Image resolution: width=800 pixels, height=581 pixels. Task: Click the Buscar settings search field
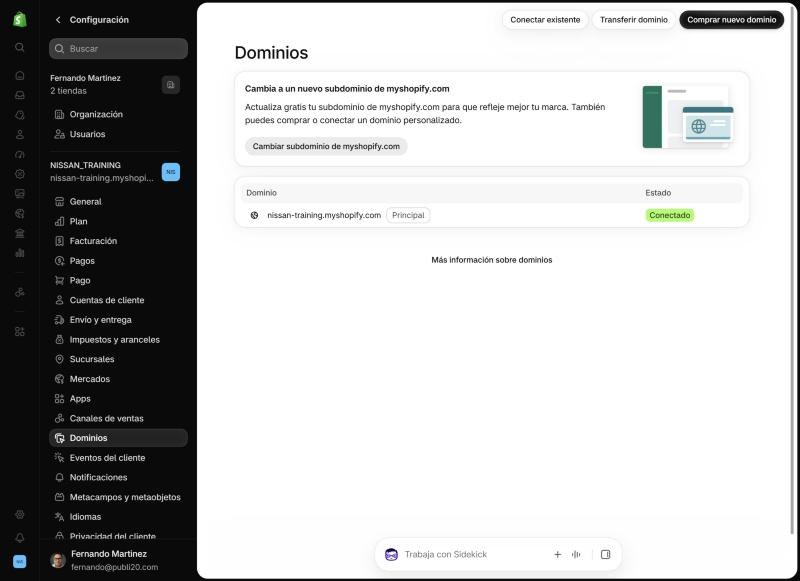[118, 48]
